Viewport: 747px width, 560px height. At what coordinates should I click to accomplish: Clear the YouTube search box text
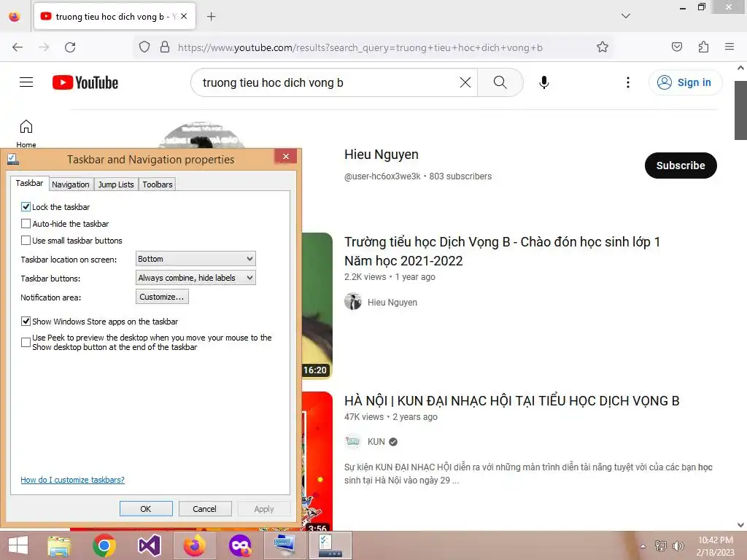point(465,82)
